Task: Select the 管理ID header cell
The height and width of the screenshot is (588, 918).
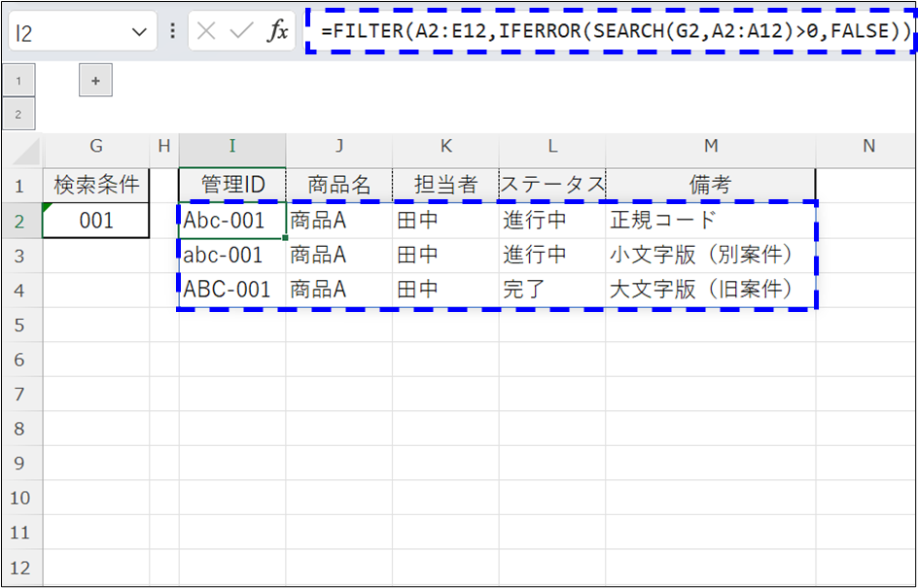Action: tap(231, 185)
